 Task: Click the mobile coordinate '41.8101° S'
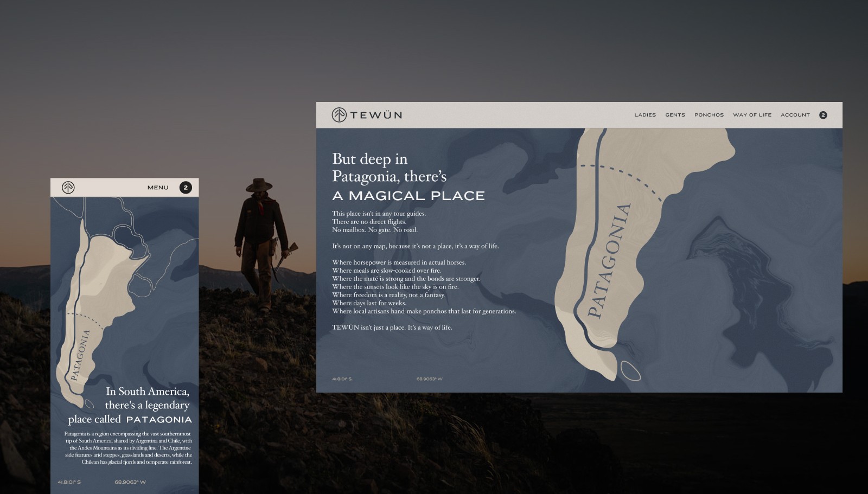(x=69, y=482)
